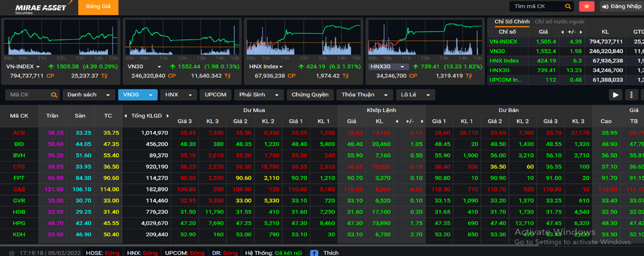Open the HNX list dropdown

tap(178, 95)
